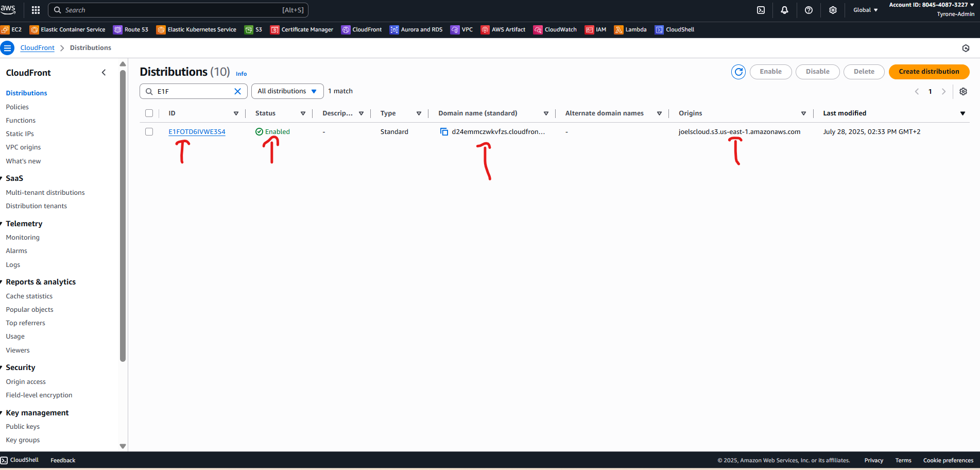Viewport: 980px width, 470px height.
Task: Open the Status column filter
Action: (x=303, y=113)
